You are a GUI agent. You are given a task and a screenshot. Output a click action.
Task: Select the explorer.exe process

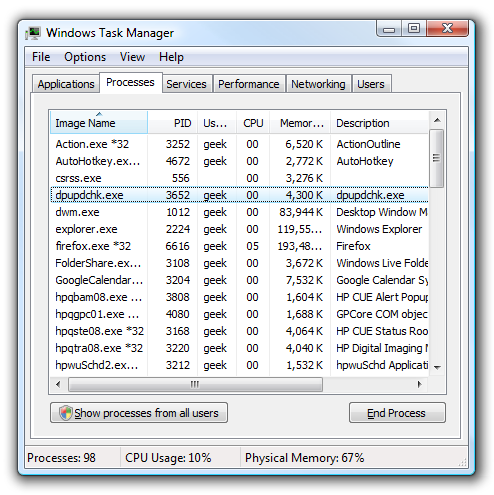click(239, 229)
